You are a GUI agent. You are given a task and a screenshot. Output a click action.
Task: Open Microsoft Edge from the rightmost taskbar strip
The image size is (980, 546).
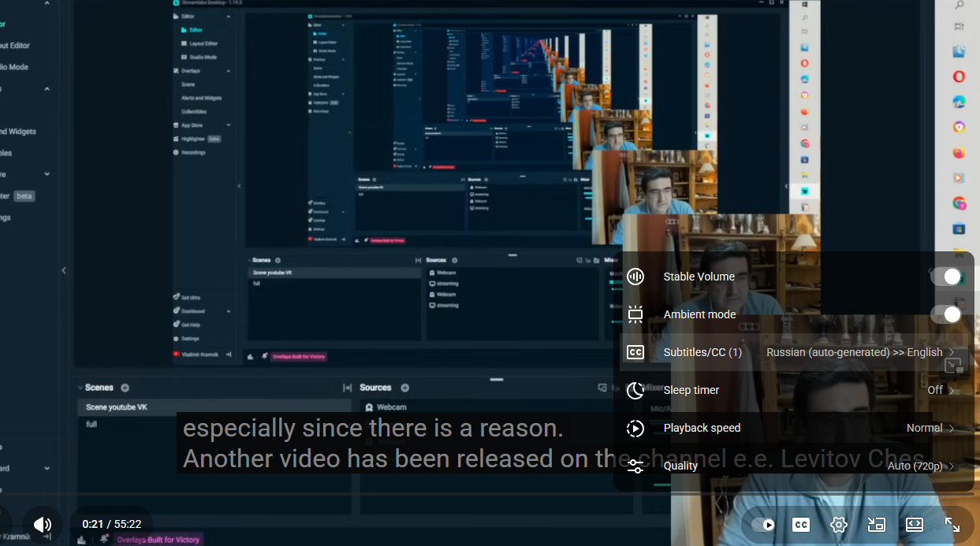click(x=959, y=102)
